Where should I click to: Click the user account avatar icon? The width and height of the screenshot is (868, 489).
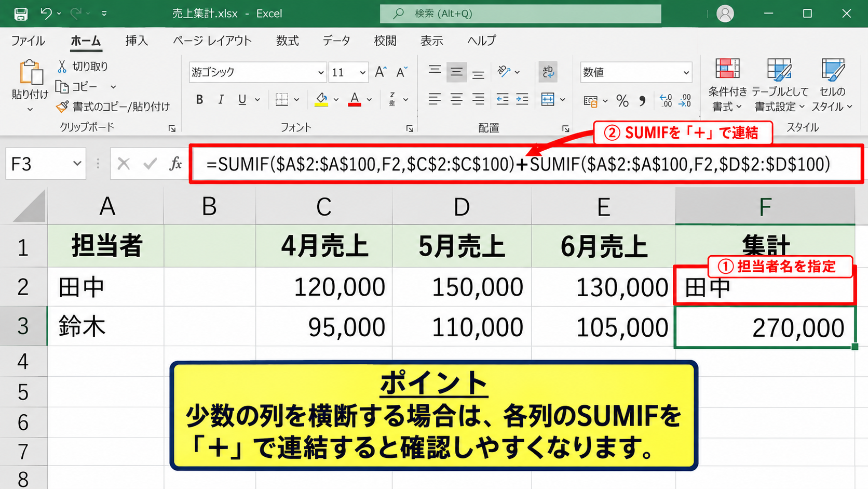[x=725, y=14]
